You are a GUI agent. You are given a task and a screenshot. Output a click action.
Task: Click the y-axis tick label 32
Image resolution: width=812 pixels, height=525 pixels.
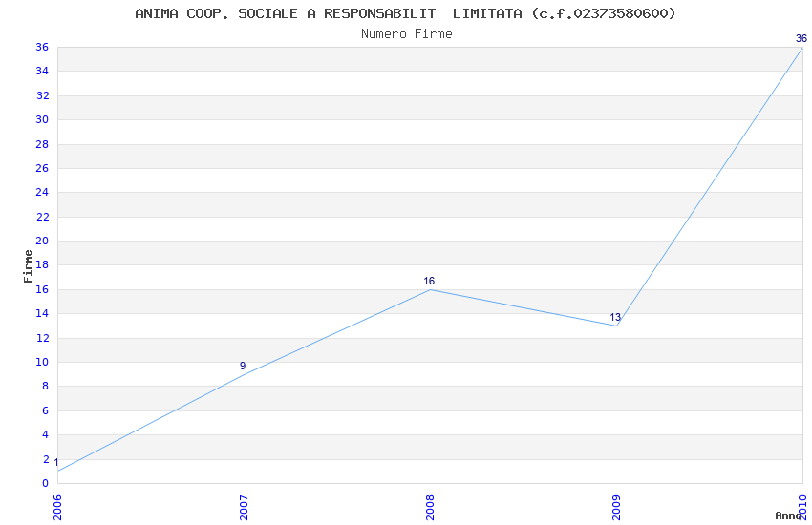coord(42,95)
